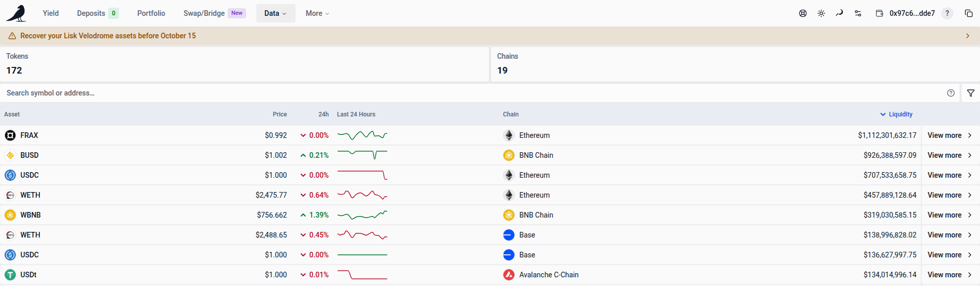Click the scythe icon in the header
The image size is (980, 286).
[840, 13]
